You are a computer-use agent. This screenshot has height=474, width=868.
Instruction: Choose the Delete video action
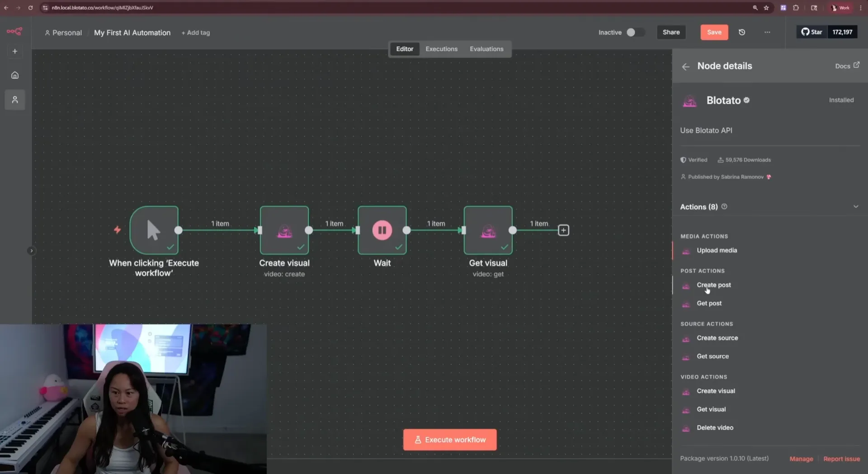click(715, 428)
